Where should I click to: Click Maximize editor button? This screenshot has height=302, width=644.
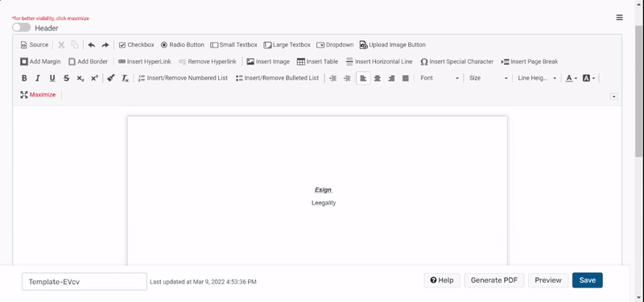click(x=38, y=95)
